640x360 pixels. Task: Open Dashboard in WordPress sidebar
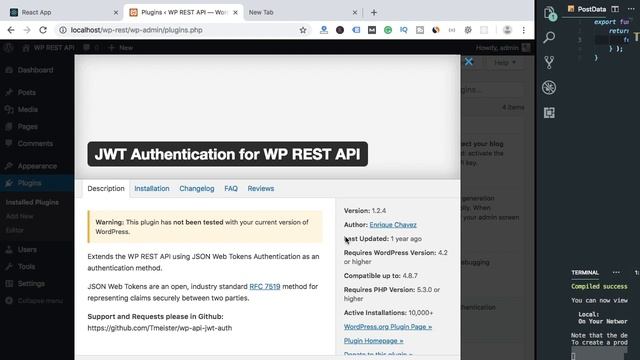[36, 70]
